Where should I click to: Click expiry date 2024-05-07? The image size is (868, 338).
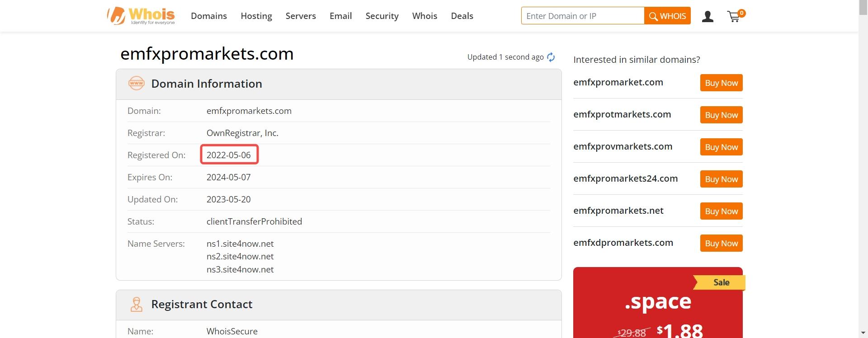pyautogui.click(x=229, y=177)
